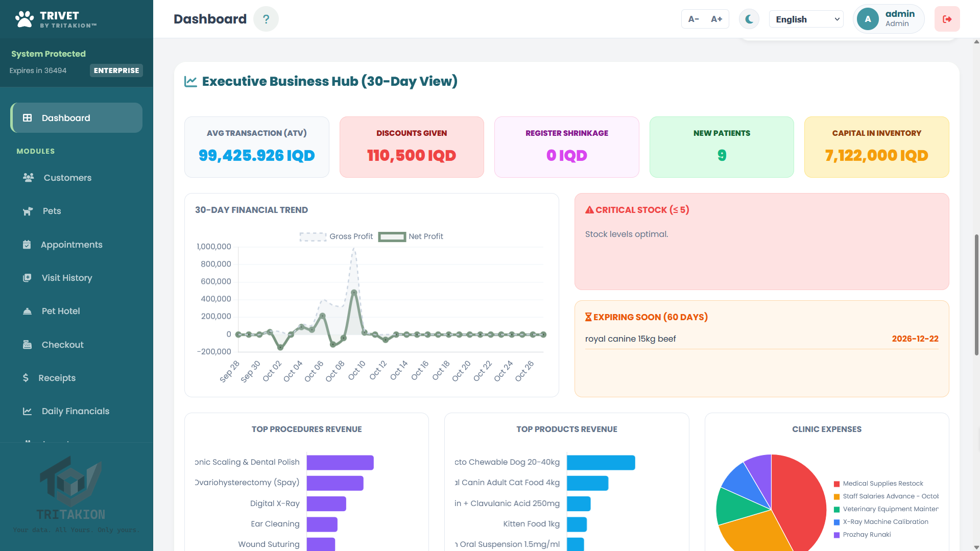The height and width of the screenshot is (551, 980).
Task: Toggle Gross Profit legend in the chart
Action: tap(336, 236)
